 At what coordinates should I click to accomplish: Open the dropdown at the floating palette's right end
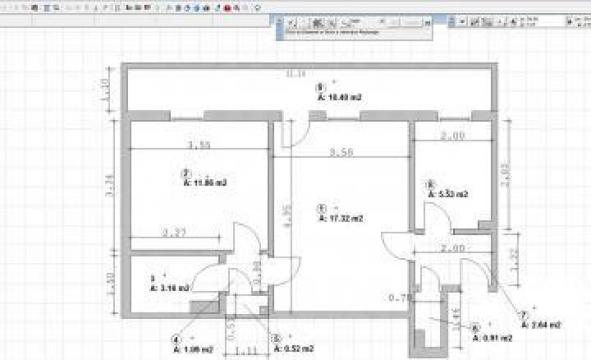coord(427,23)
